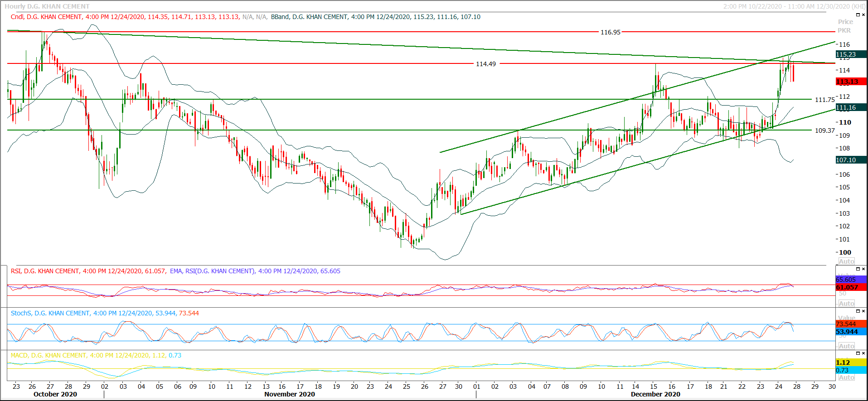Close the RSI indicator pane
Viewport: 868px width, 401px height.
pos(863,269)
